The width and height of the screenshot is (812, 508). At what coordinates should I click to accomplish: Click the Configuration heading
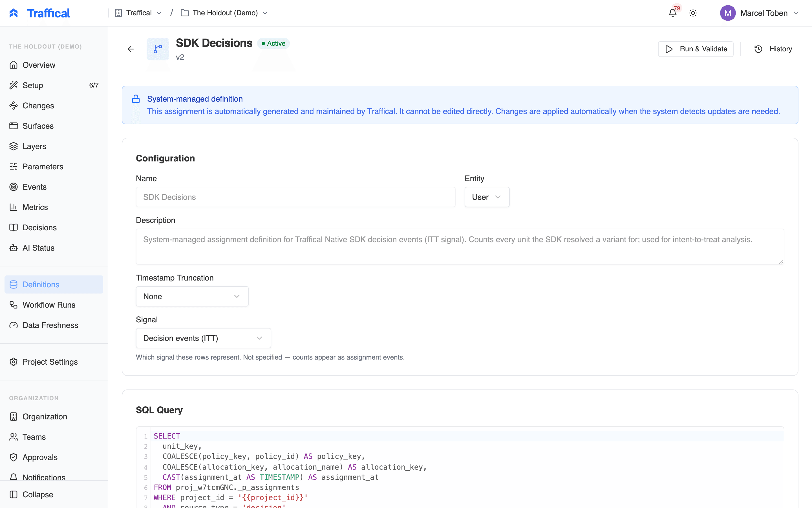[x=165, y=158]
